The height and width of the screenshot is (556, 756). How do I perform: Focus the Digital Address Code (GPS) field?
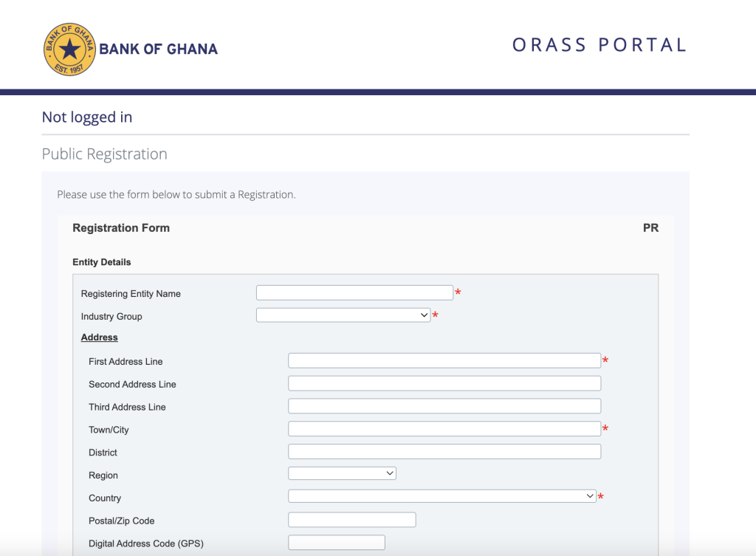(337, 543)
